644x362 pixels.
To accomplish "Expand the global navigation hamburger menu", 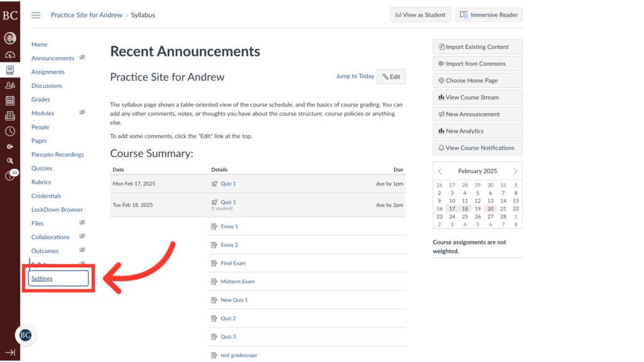I will (36, 15).
